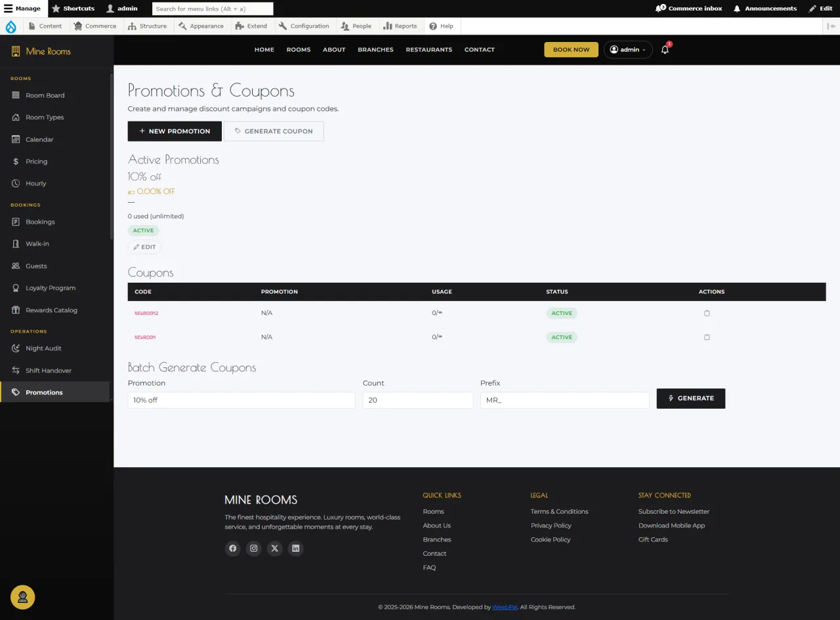Click the Edit pencil in the top toolbar

(x=821, y=9)
